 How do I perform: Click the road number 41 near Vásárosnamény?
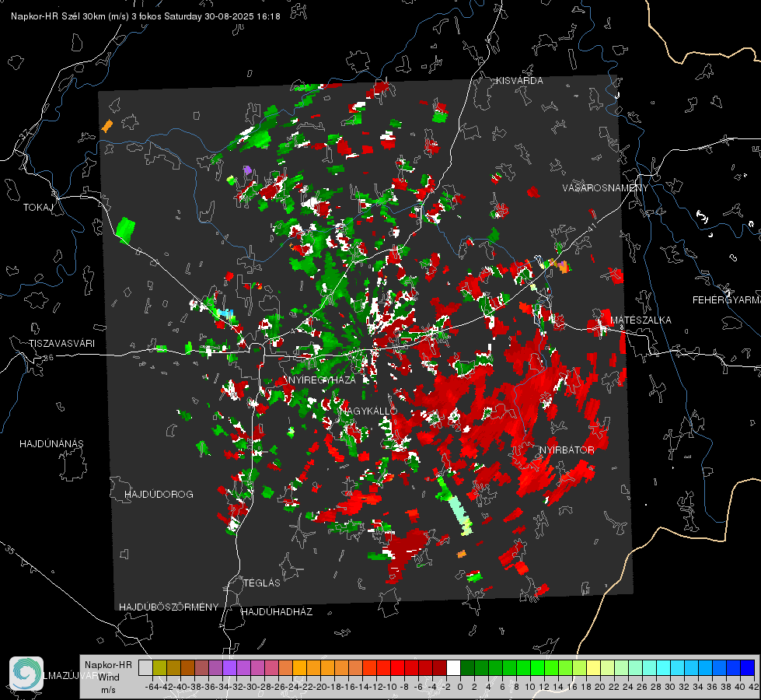[x=592, y=227]
